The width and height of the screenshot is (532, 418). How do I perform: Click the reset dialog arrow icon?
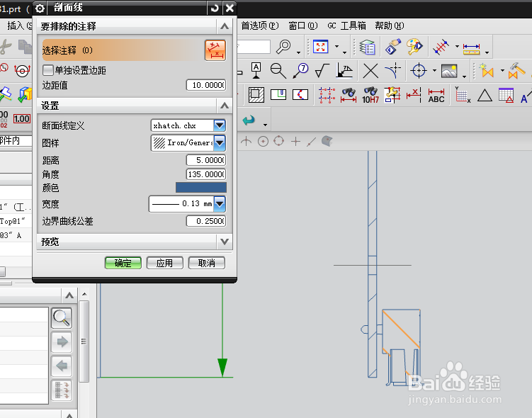pos(215,8)
